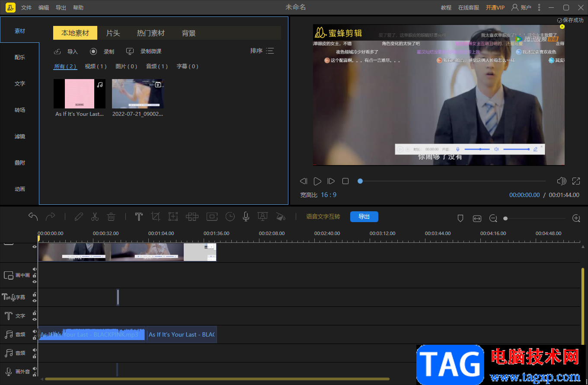
Task: Click the undo arrow in timeline toolbar
Action: [33, 217]
